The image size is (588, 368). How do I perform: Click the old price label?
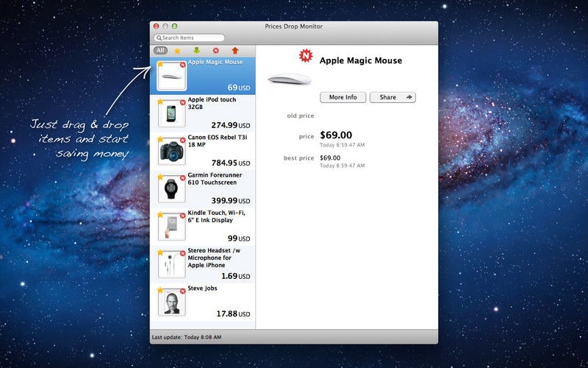pyautogui.click(x=301, y=116)
